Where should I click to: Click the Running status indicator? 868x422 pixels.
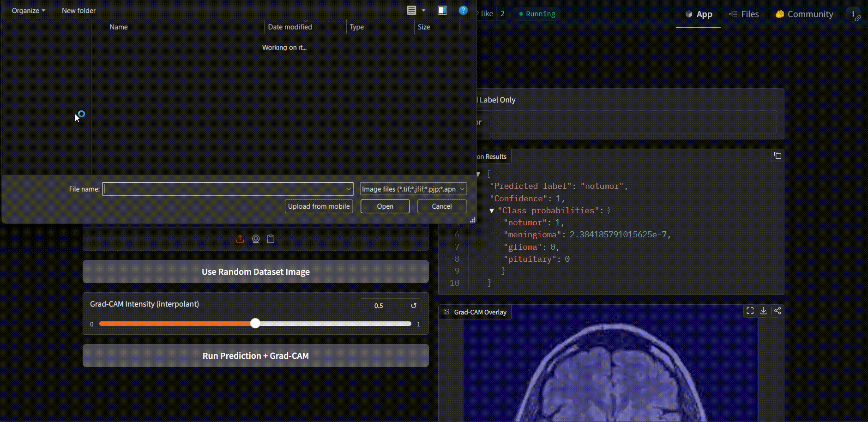click(536, 14)
